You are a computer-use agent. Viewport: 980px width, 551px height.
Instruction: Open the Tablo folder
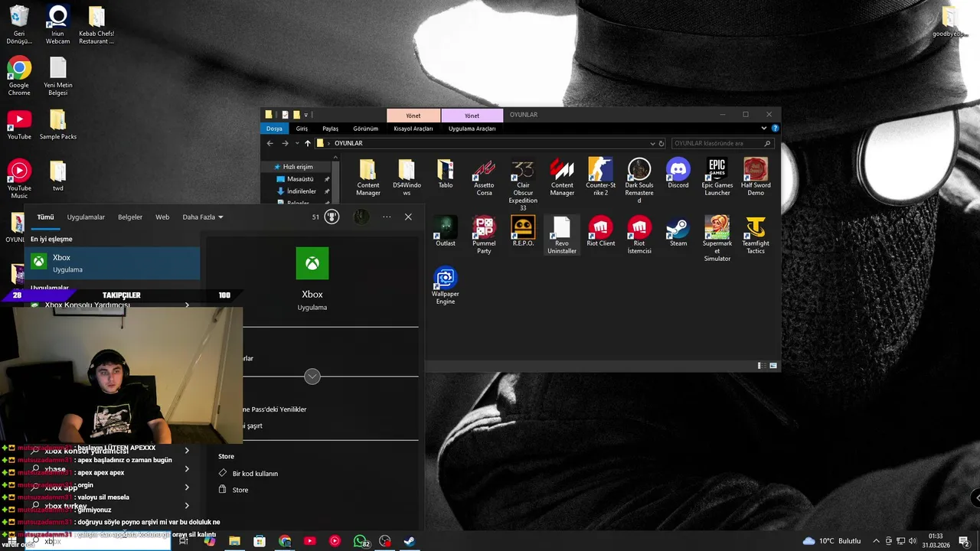pos(445,174)
